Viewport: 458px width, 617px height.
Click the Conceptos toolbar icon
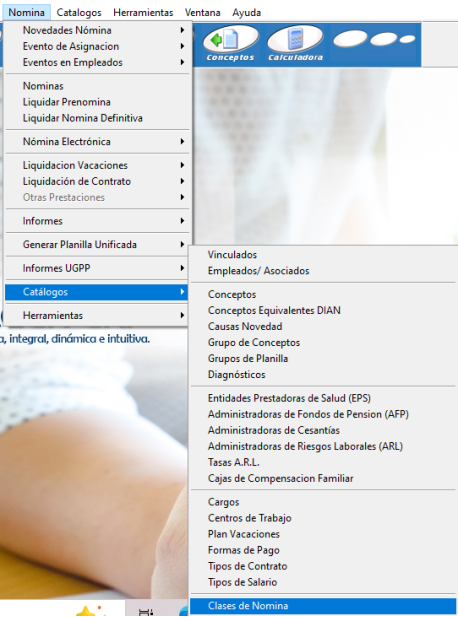tap(231, 44)
